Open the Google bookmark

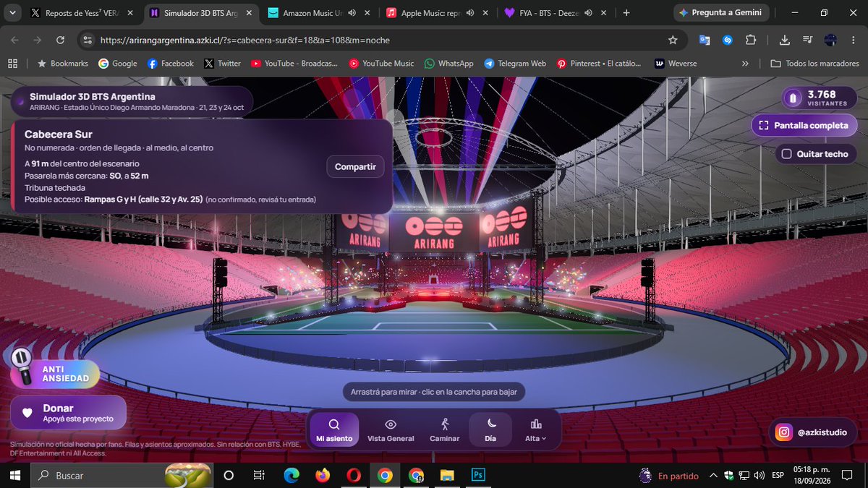[118, 64]
